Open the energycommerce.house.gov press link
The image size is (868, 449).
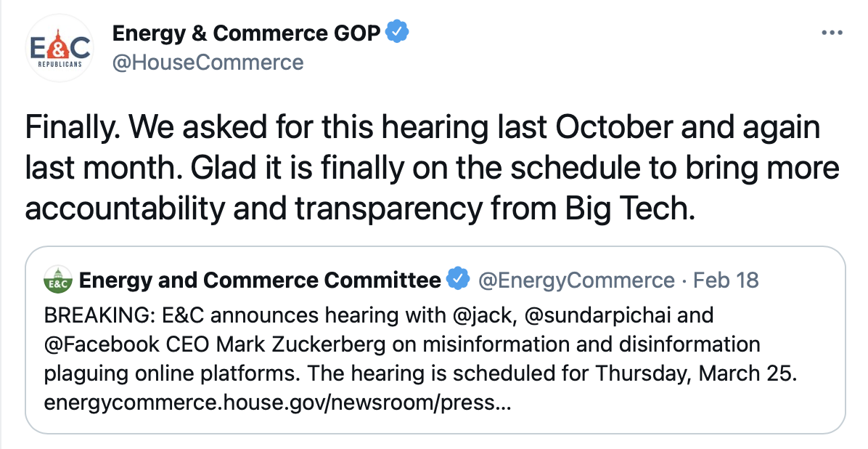pos(277,403)
